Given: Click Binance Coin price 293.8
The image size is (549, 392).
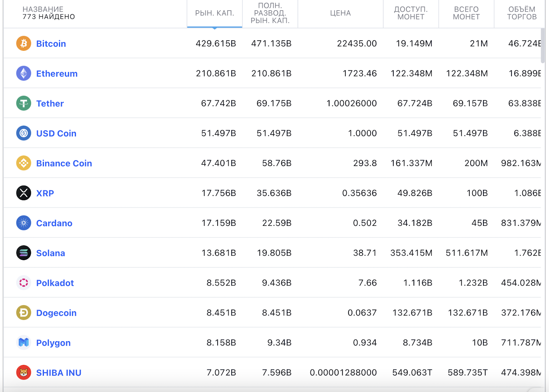Looking at the screenshot, I should tap(365, 163).
